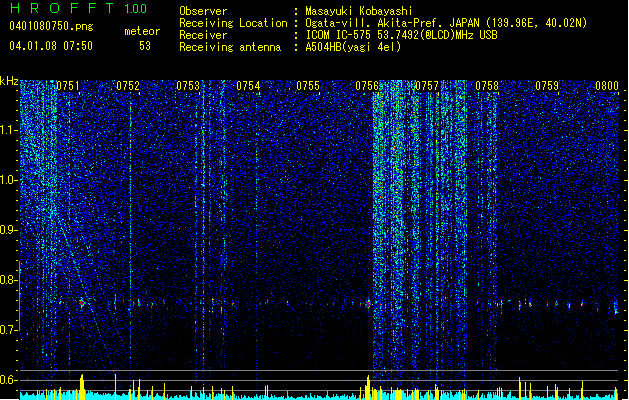The image size is (629, 400).
Task: Click the 0756 time marker
Action: 367,86
